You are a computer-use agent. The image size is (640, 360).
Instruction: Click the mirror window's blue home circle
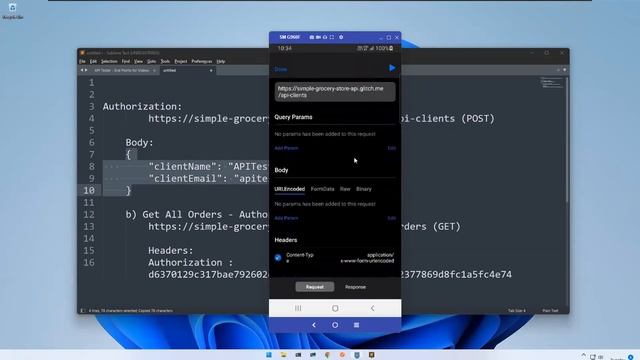coord(335,325)
